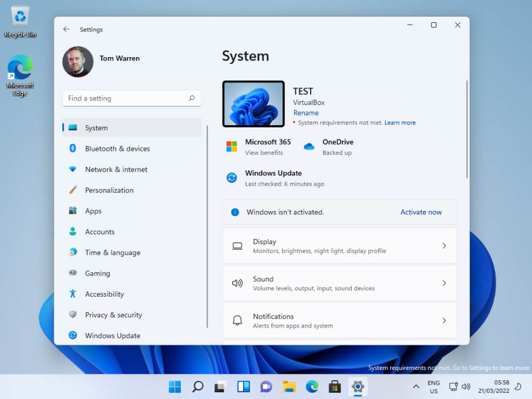Screen dimensions: 532x399
Task: Open Accessibility via its person icon
Action: [x=74, y=294]
